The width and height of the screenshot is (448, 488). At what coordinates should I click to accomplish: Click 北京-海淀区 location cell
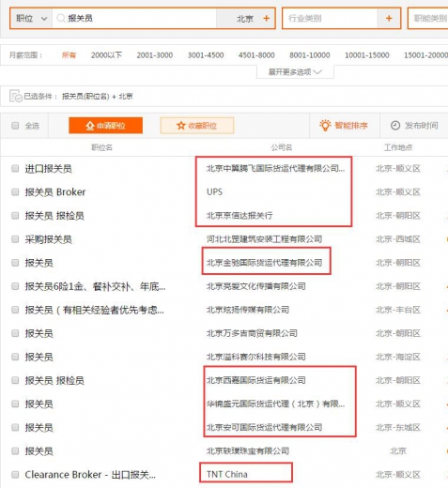click(x=398, y=357)
